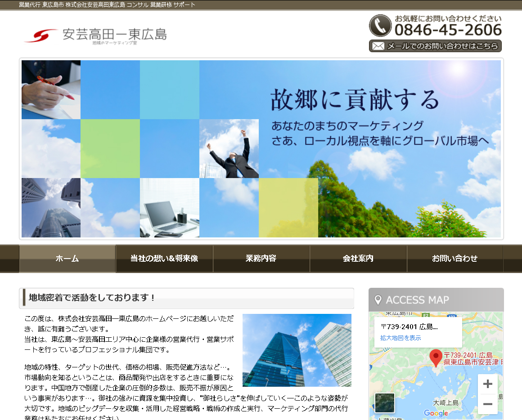The width and height of the screenshot is (522, 420).
Task: Zoom out on the map with the minus button
Action: click(487, 404)
